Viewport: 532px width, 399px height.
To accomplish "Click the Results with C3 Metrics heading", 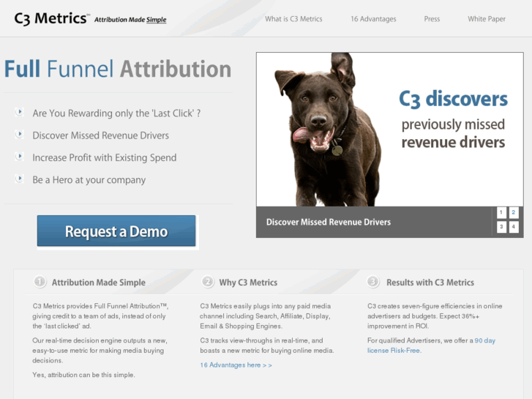I will (x=430, y=283).
